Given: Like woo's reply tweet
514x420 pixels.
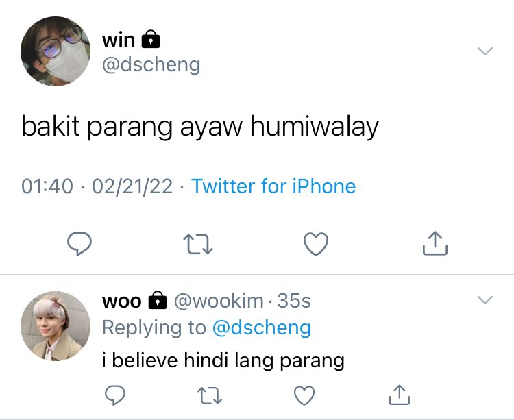Looking at the screenshot, I should click(304, 395).
